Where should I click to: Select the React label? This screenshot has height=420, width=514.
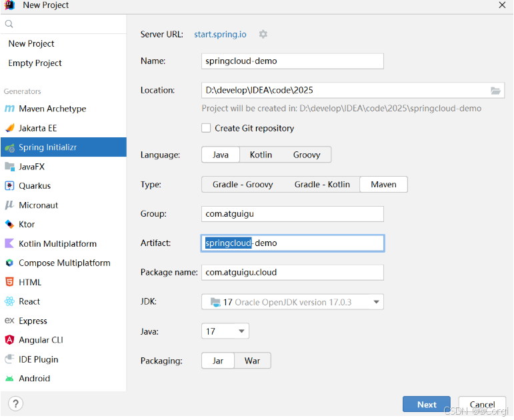(29, 301)
